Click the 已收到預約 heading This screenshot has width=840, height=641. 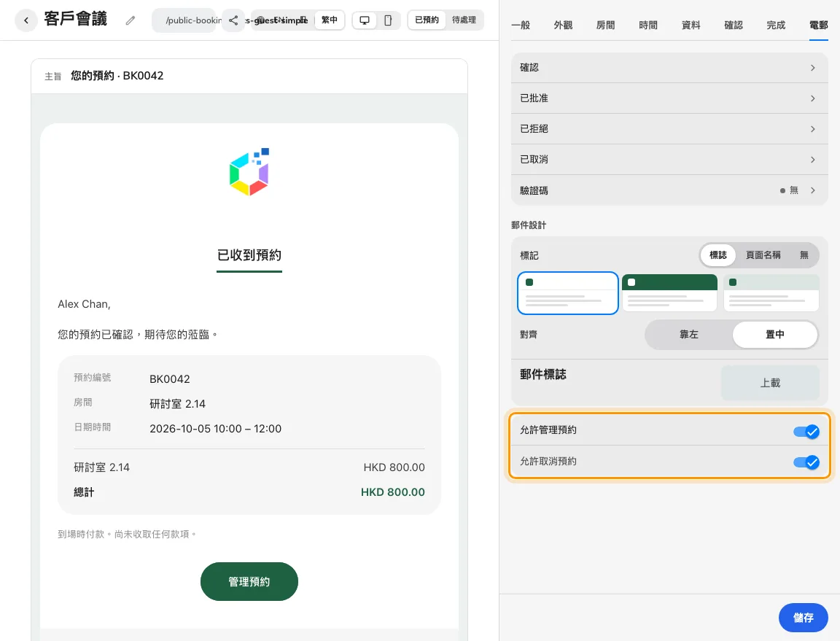(249, 255)
